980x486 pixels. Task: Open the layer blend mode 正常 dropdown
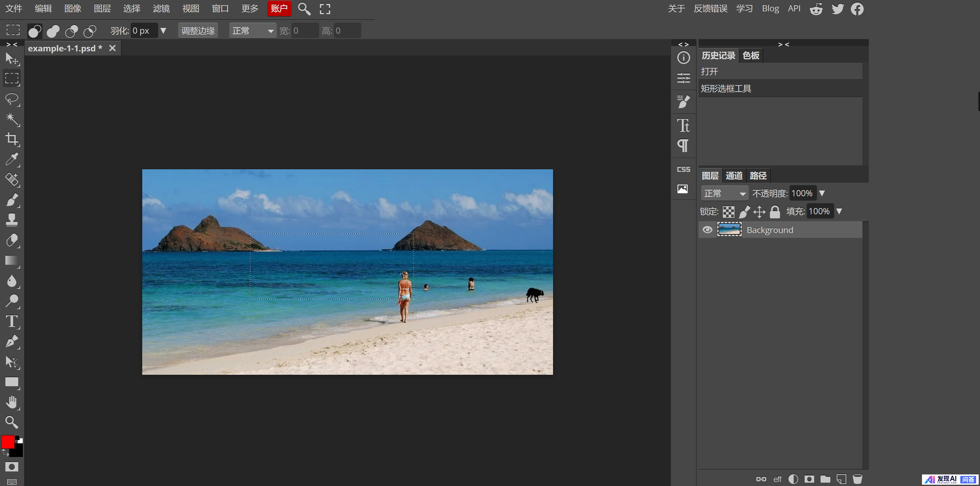pos(724,194)
